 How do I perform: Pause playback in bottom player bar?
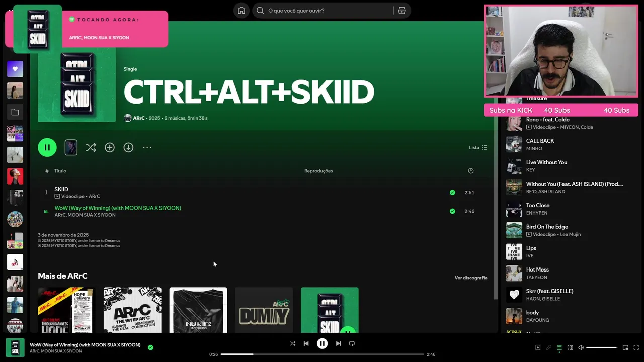(x=322, y=344)
